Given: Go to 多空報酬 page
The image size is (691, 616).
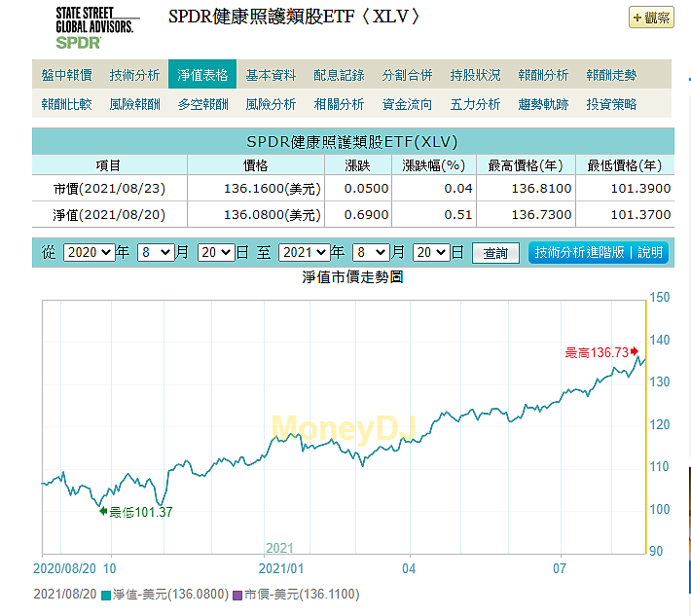Looking at the screenshot, I should click(202, 104).
